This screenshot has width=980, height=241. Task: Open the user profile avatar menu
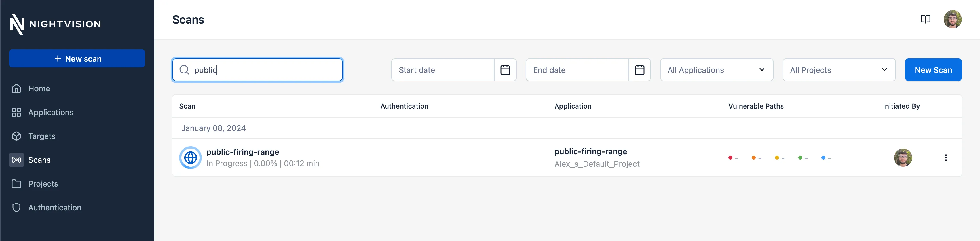[x=952, y=19]
